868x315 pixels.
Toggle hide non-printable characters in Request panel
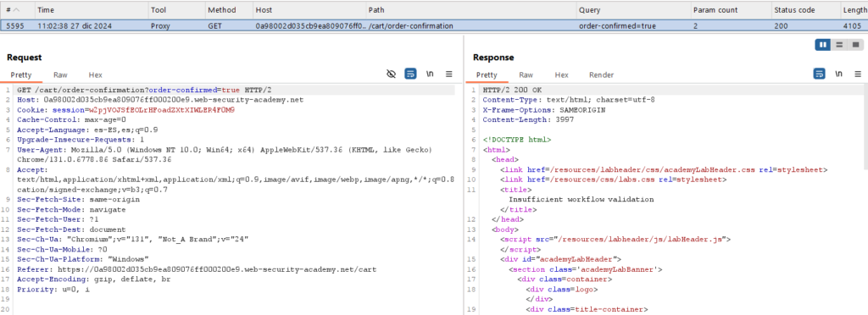point(392,74)
